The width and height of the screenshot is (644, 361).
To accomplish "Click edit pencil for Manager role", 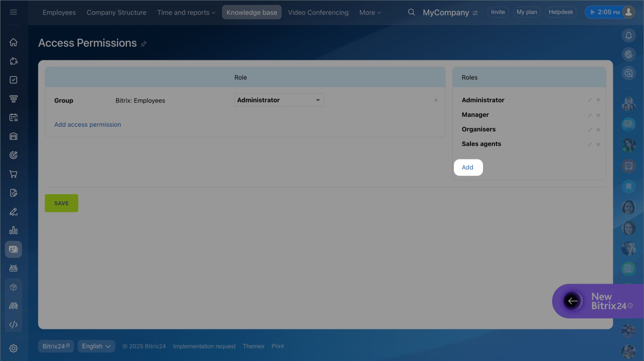I will (x=590, y=115).
